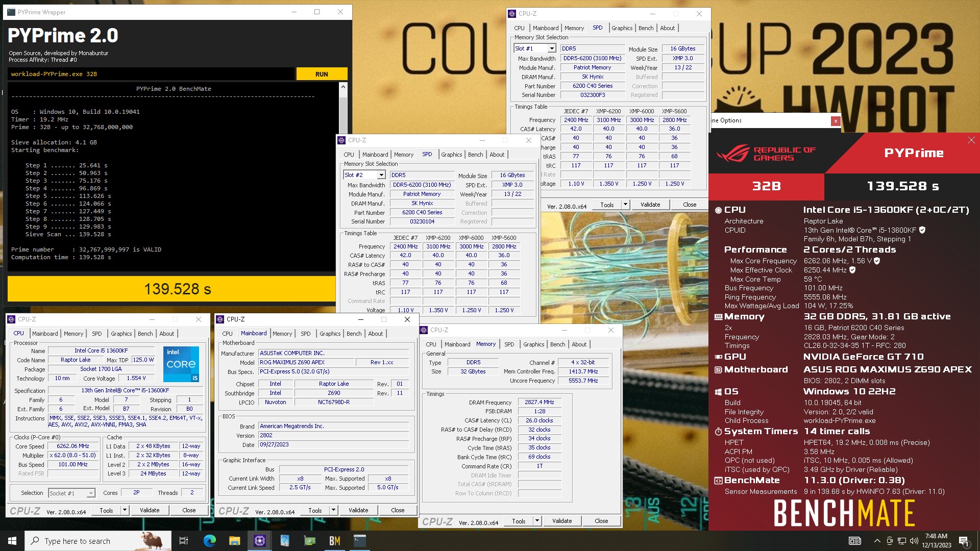The width and height of the screenshot is (980, 551).
Task: Click the Core Speed 6262.06 MHz value
Action: [x=73, y=446]
